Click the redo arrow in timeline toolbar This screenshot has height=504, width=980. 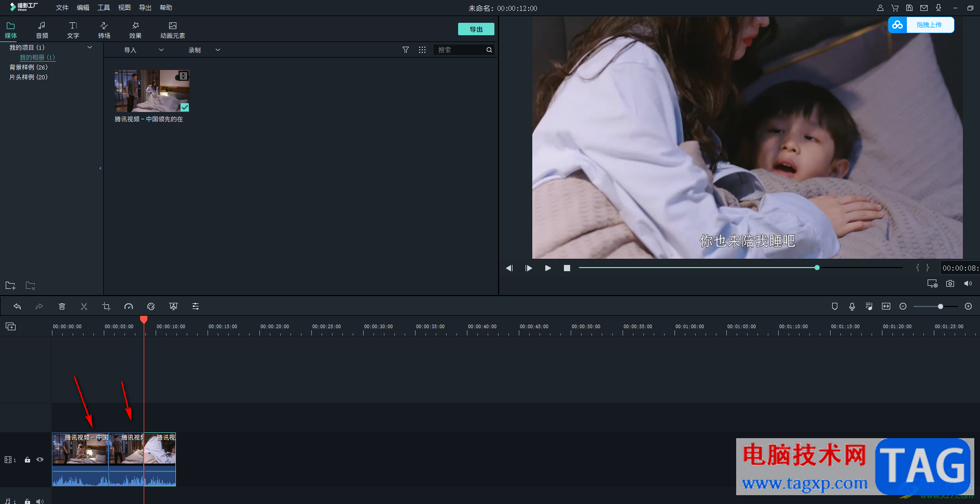pos(39,306)
